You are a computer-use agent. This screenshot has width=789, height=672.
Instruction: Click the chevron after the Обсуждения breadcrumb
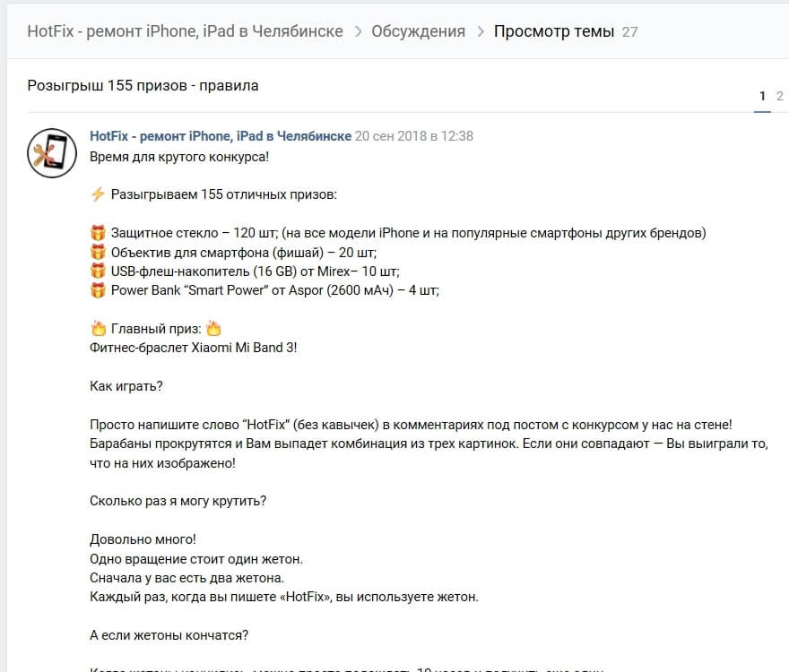click(x=480, y=31)
